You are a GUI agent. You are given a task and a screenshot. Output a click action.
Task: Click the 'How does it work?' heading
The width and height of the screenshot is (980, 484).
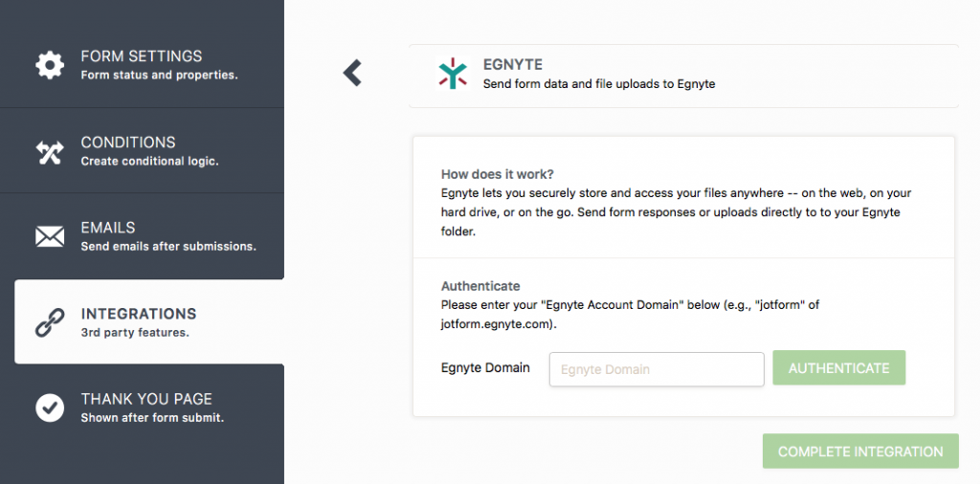pyautogui.click(x=497, y=174)
